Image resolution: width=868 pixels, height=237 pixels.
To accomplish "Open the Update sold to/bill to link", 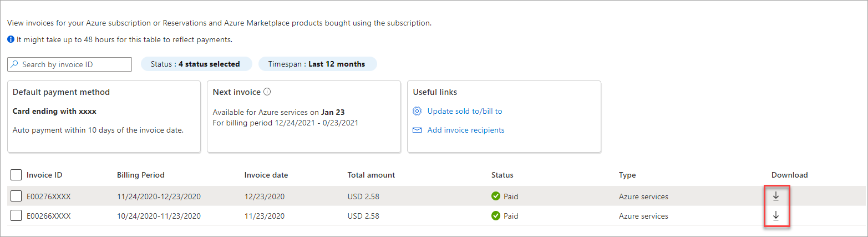I will [x=465, y=112].
